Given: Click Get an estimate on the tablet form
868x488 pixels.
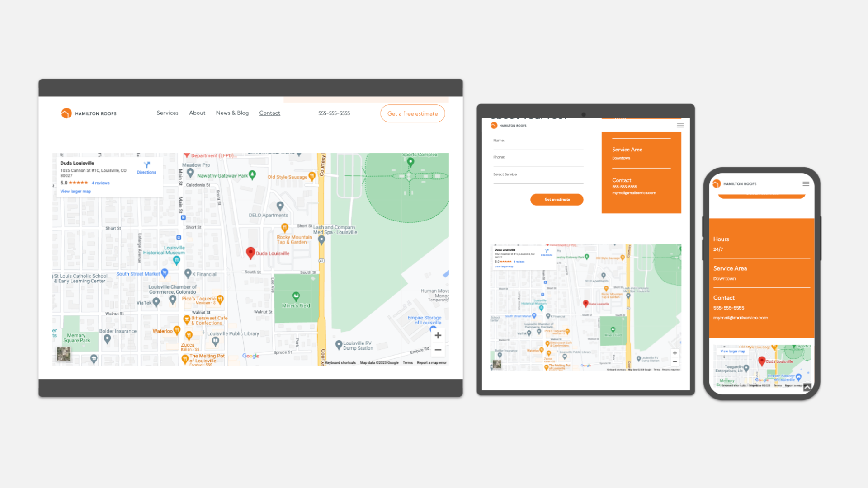Looking at the screenshot, I should pos(557,199).
